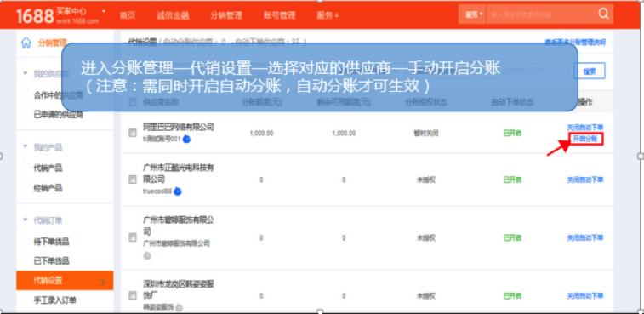Click supplier name 深圳市龙岗区韩姿姿服饰厂

coord(179,289)
